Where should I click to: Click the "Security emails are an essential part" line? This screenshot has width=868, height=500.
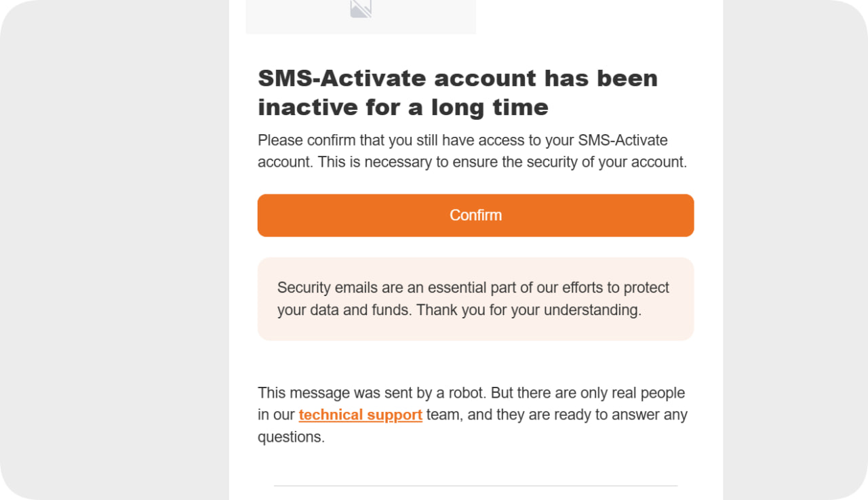[473, 287]
